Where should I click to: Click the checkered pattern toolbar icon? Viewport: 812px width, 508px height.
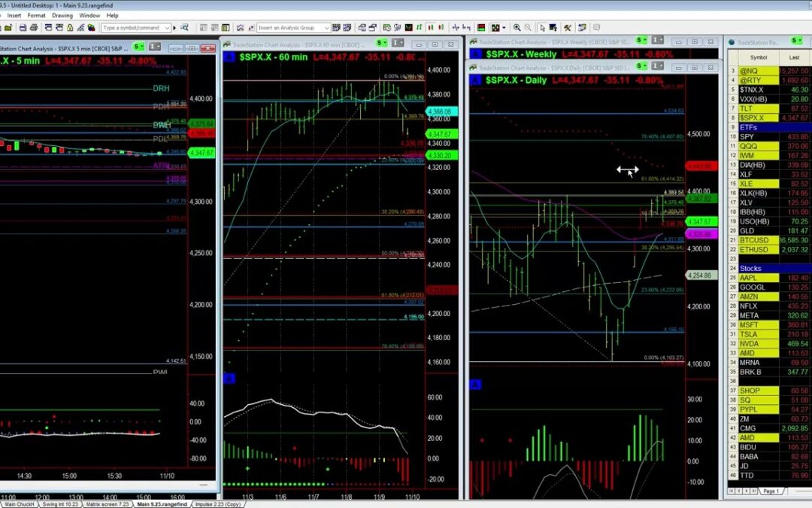coord(495,28)
